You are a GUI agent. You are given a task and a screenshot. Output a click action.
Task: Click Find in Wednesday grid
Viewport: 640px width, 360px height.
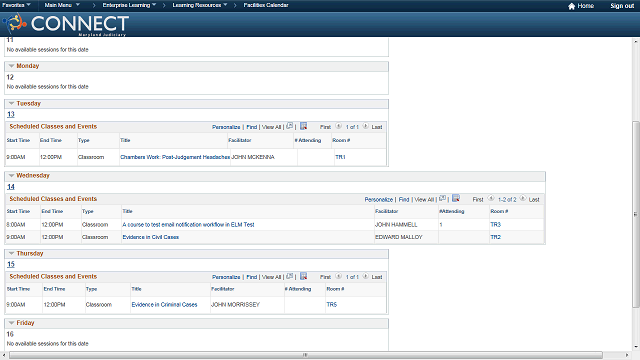[404, 199]
